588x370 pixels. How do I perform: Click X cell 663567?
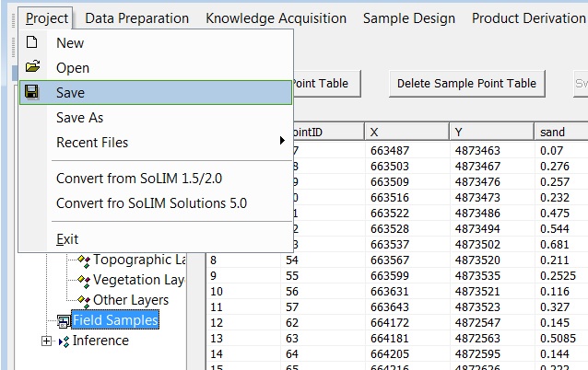[x=406, y=260]
